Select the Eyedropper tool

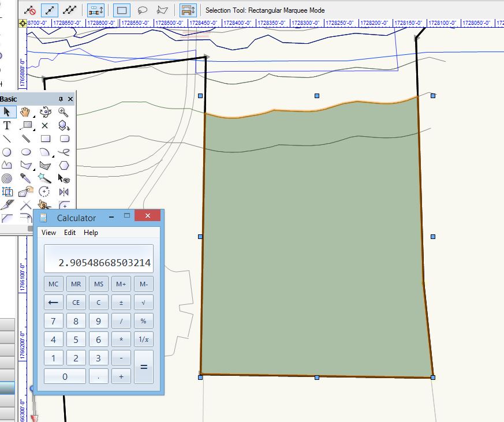click(26, 178)
